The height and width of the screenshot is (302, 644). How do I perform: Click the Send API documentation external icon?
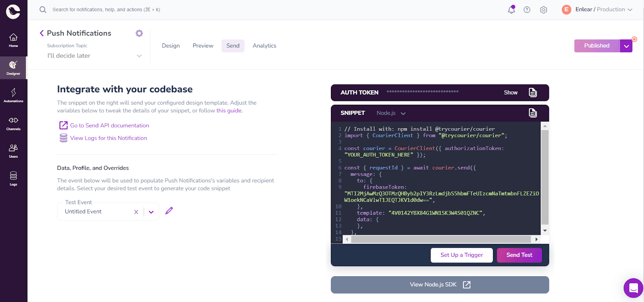[x=64, y=125]
